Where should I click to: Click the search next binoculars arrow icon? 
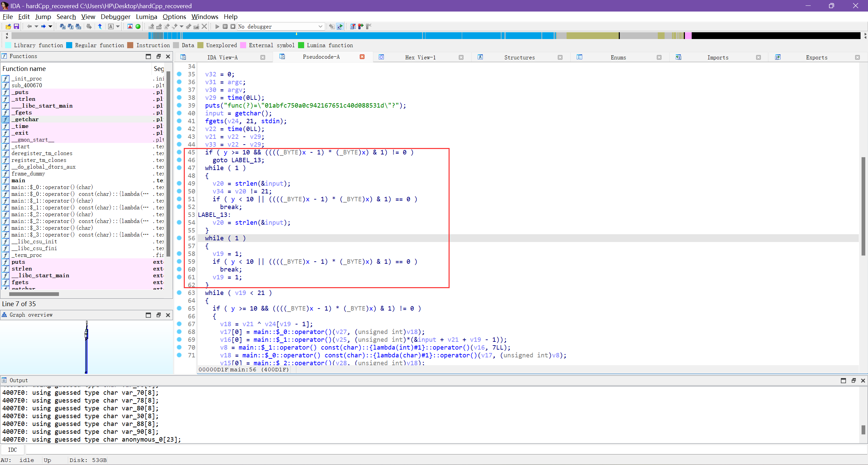tap(89, 26)
